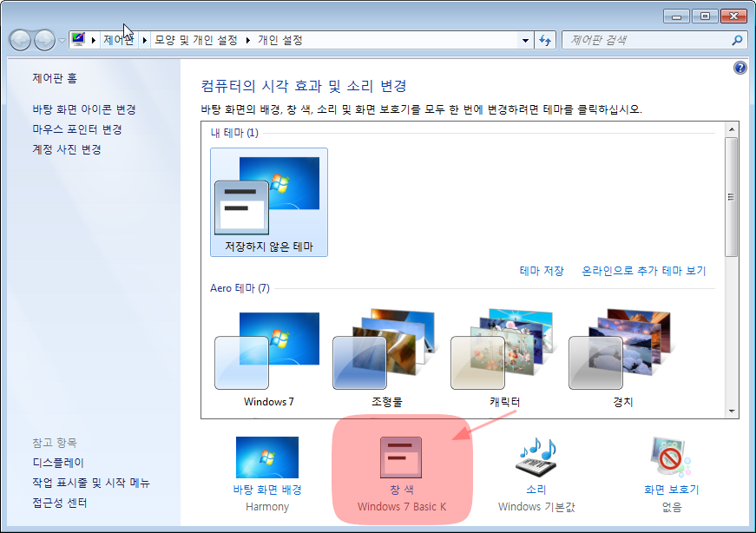Apply the 조형물 Aero theme
This screenshot has height=533, width=756.
(386, 359)
